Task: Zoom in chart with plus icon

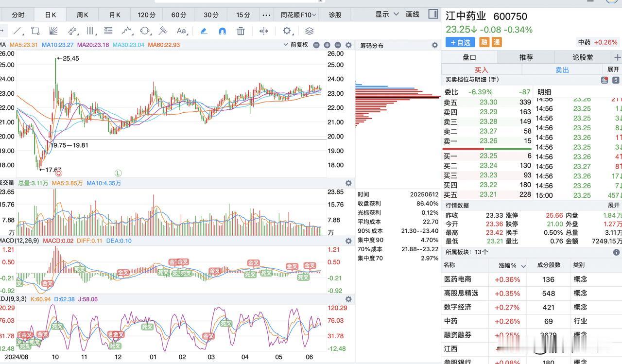Action: [x=327, y=45]
